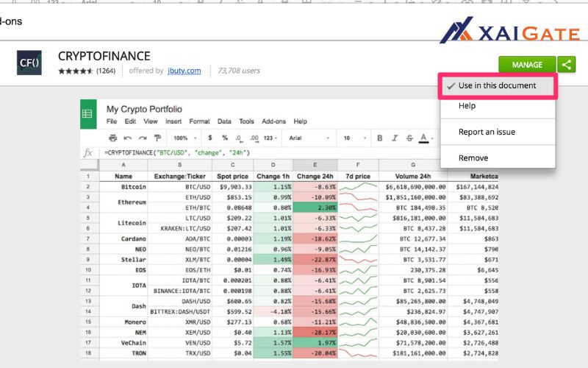588x368 pixels.
Task: Click the Bitcoin name cell
Action: pos(123,187)
